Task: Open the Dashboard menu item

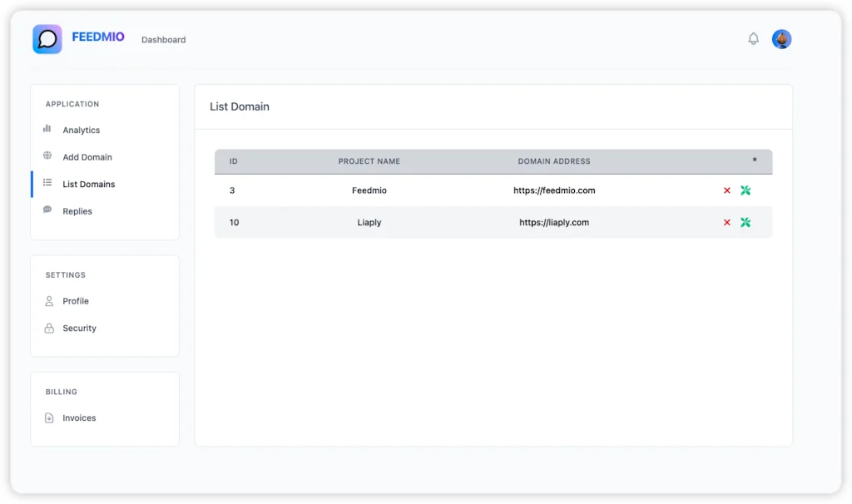Action: click(x=163, y=39)
